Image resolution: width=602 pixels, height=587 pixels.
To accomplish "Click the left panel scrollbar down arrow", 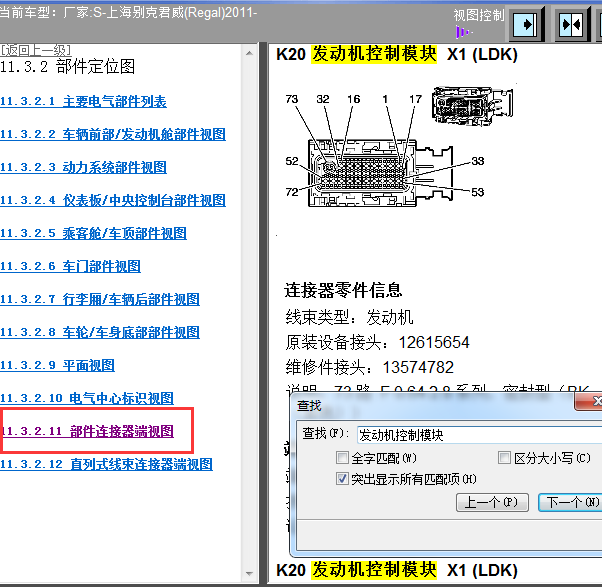I will click(250, 574).
